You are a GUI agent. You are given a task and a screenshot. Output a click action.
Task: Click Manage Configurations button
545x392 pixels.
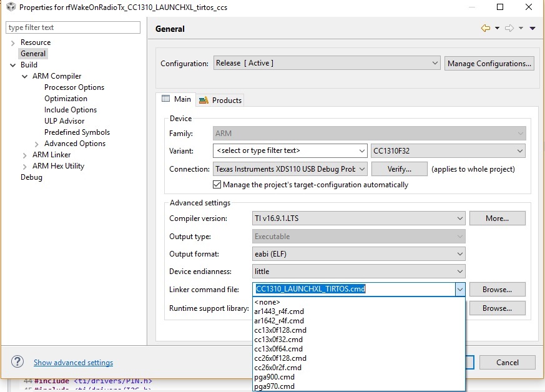489,64
